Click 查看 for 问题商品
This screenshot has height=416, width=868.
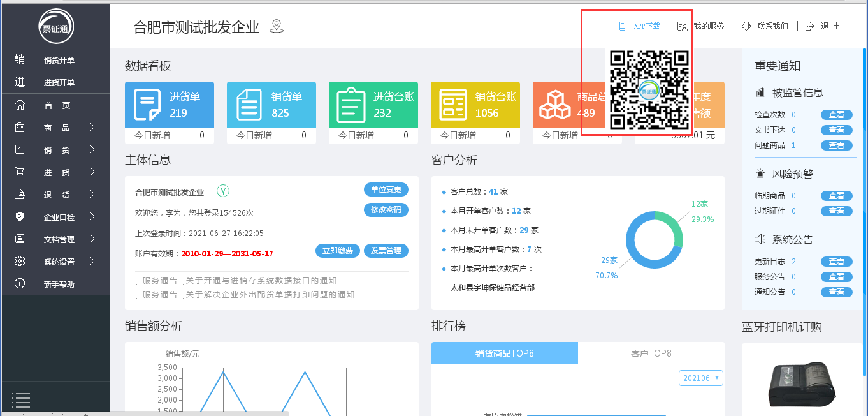click(x=837, y=145)
